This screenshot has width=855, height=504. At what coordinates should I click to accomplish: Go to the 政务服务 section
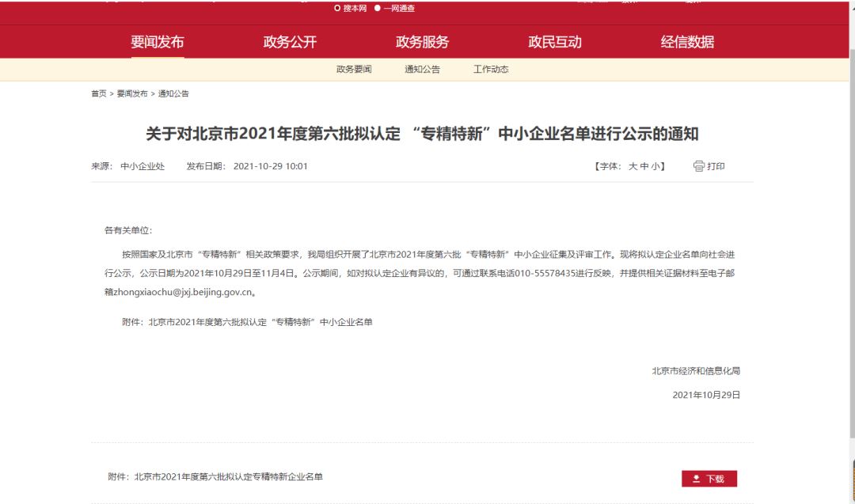422,42
